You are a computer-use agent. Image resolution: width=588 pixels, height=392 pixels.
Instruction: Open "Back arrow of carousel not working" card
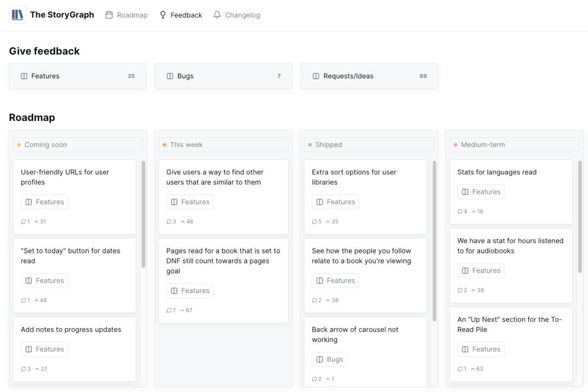(366, 352)
